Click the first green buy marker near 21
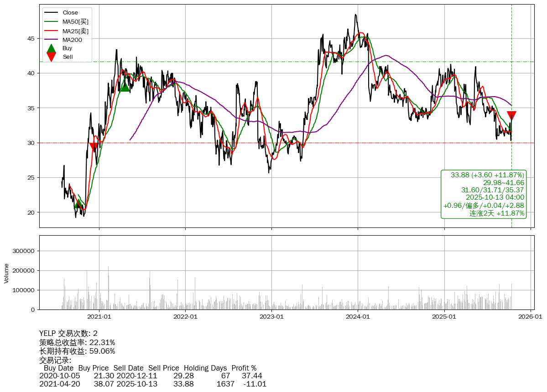 [x=79, y=204]
